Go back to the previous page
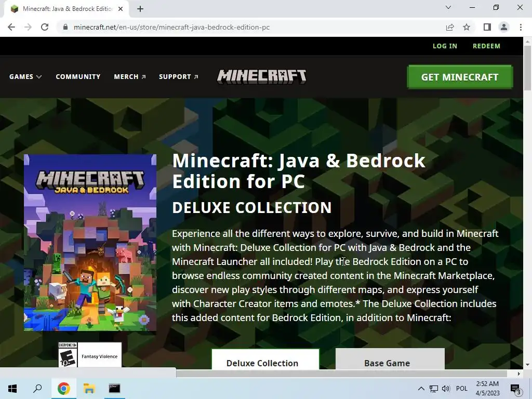The height and width of the screenshot is (399, 532). click(11, 27)
